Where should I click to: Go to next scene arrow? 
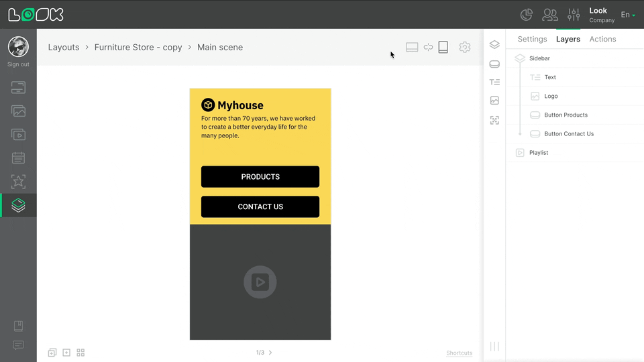point(270,353)
